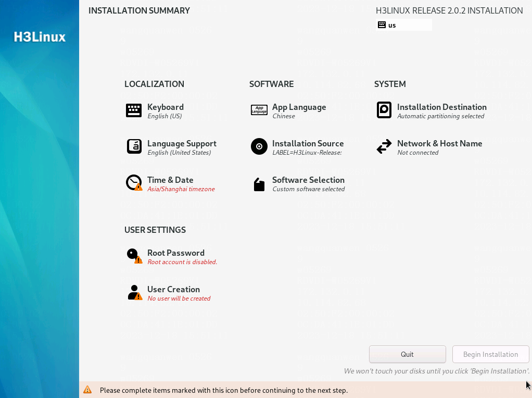
Task: Click the keyboard icon in the us layout indicator
Action: (x=382, y=25)
